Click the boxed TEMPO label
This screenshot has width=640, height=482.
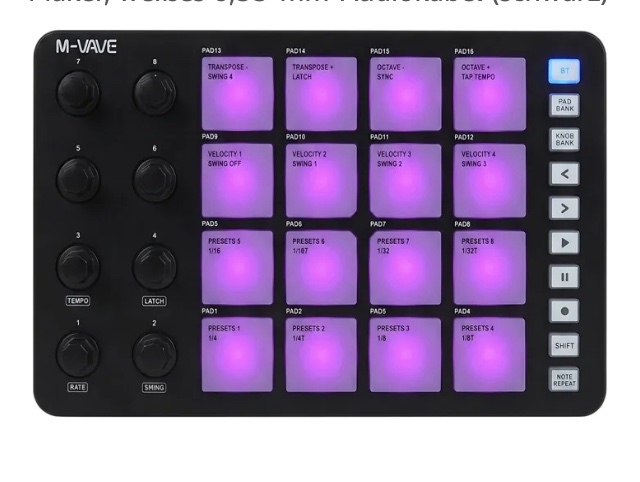click(78, 301)
